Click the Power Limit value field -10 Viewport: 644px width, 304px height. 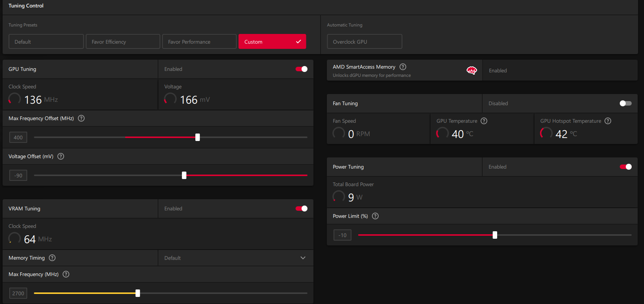[342, 235]
